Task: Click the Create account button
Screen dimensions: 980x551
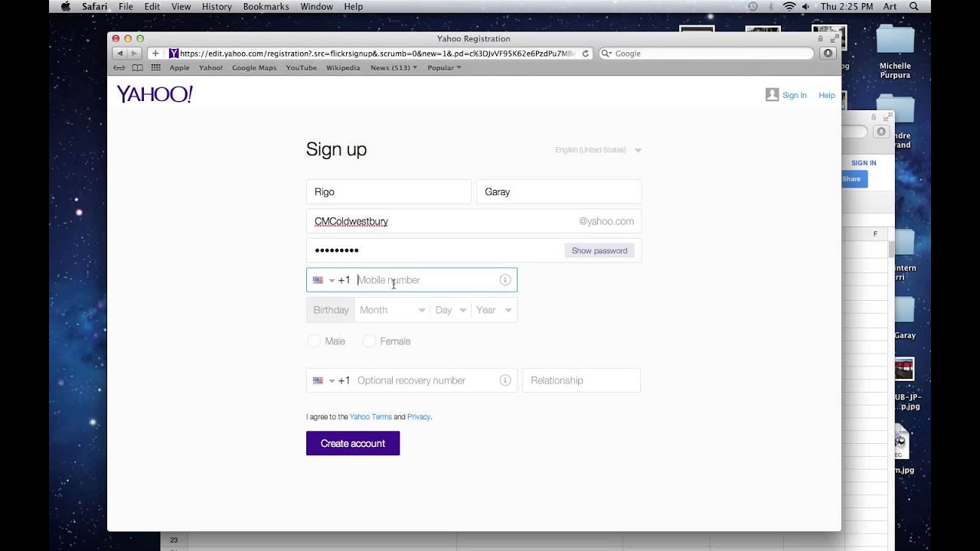Action: [353, 444]
